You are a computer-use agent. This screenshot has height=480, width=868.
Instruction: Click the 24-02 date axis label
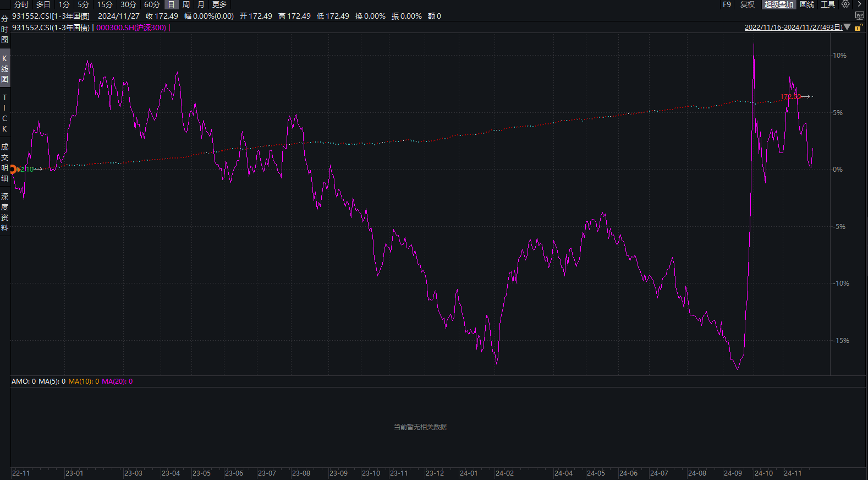[x=504, y=473]
